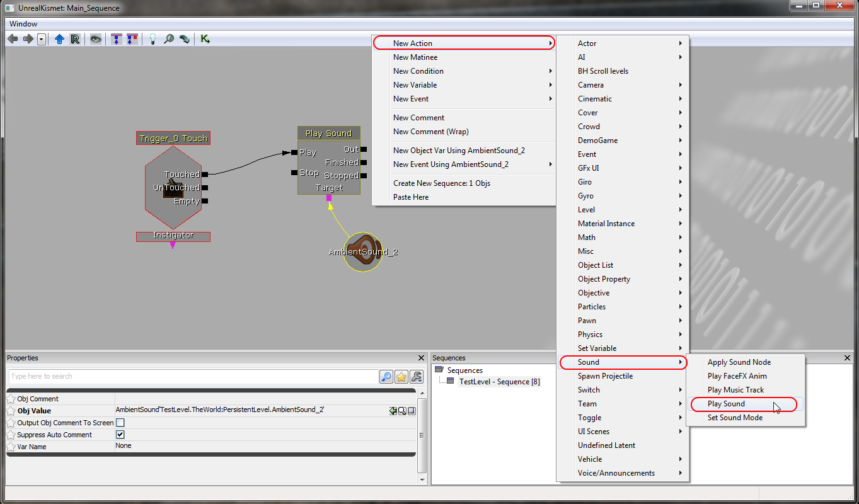Image resolution: width=859 pixels, height=504 pixels.
Task: Click the wrench options button in Properties
Action: (x=416, y=377)
